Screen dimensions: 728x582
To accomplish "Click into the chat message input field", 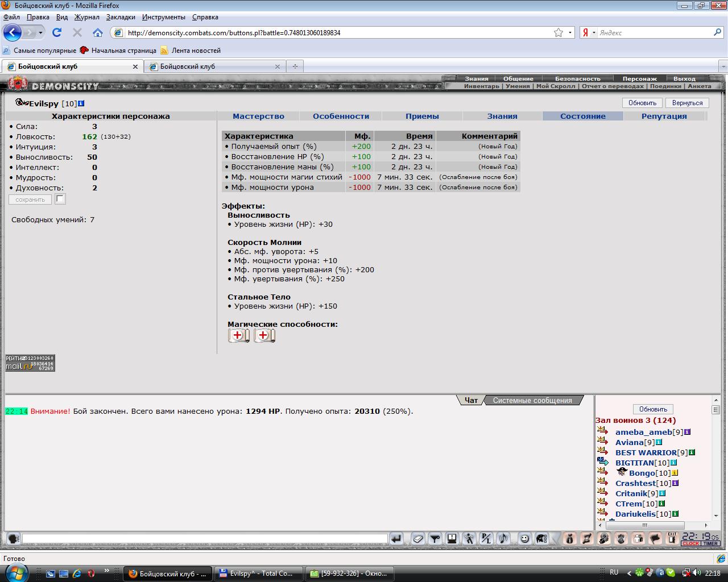I will [205, 538].
